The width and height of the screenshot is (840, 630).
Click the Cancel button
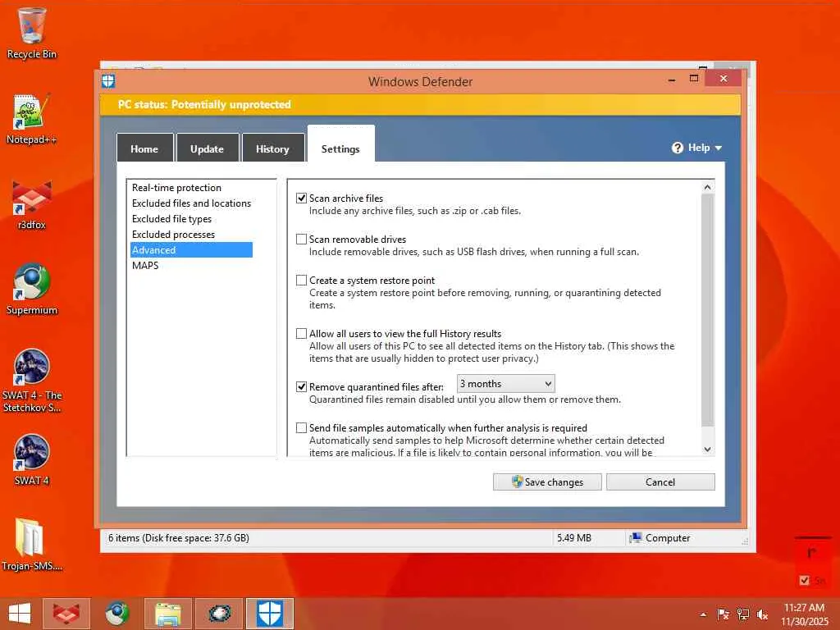[x=660, y=482]
